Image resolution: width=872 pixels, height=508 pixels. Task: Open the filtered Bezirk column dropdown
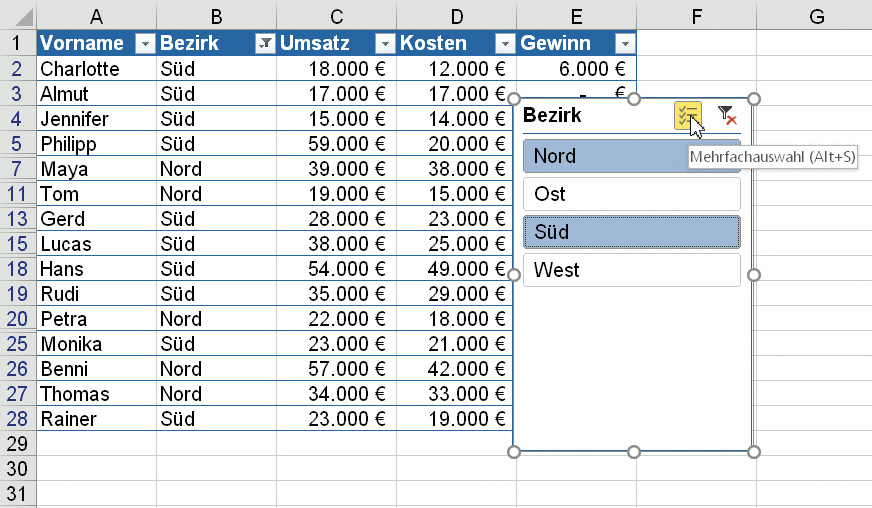[x=265, y=44]
